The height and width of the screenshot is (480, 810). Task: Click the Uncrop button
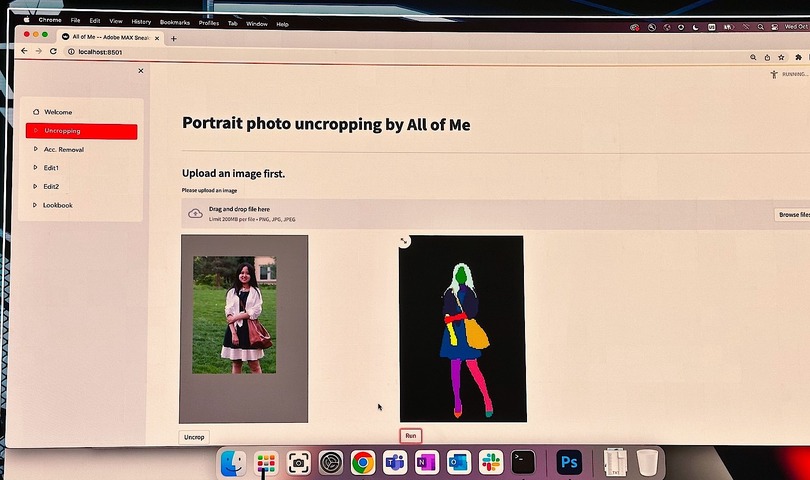[194, 437]
